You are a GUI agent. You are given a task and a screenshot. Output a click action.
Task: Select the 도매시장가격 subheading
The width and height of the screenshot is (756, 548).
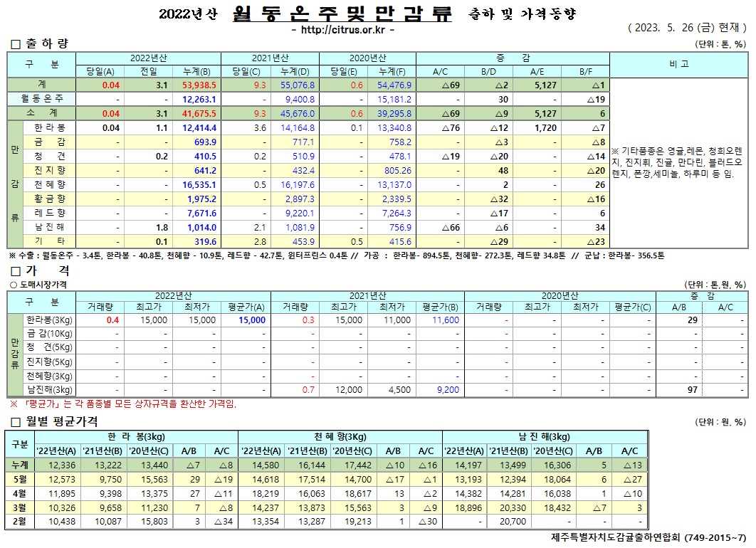coord(43,285)
